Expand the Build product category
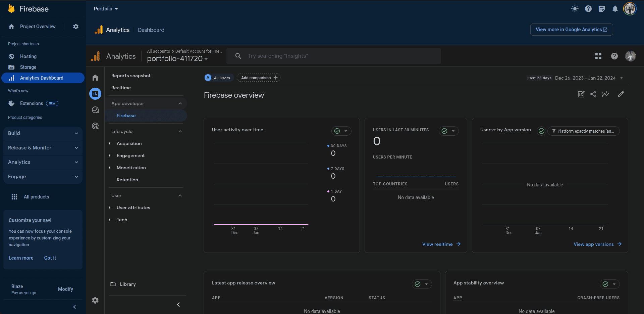Screen dimensions: 644x314 pos(43,133)
